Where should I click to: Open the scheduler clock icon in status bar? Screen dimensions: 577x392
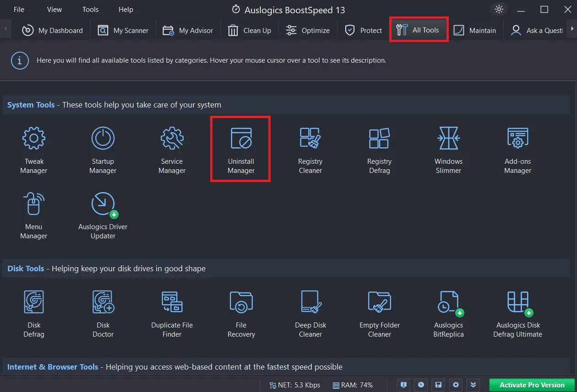tap(421, 385)
